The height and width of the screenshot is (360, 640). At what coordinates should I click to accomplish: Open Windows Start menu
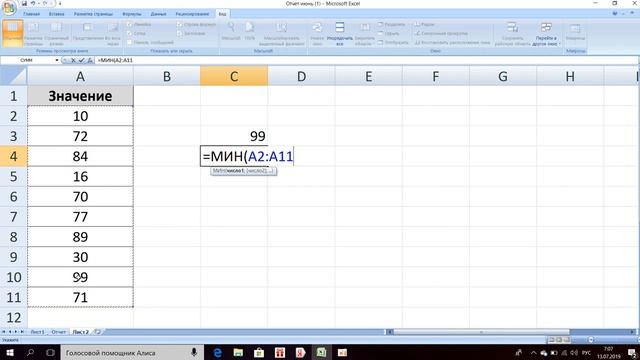click(10, 352)
